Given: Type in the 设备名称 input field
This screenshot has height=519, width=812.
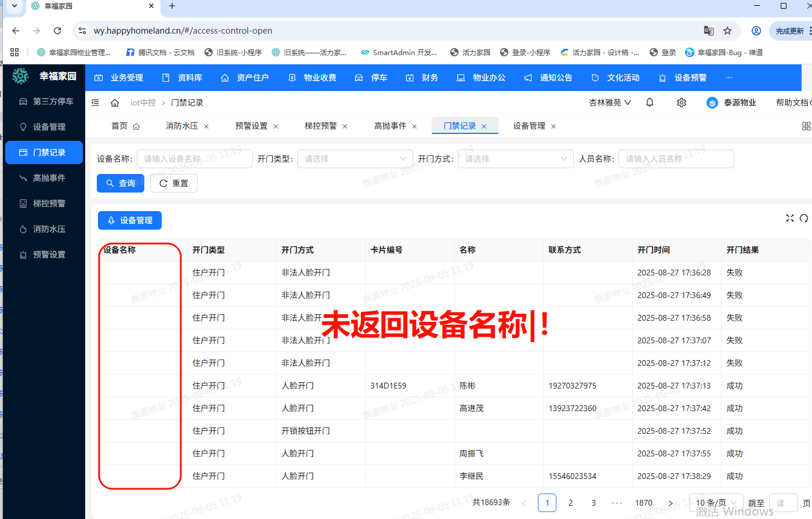Looking at the screenshot, I should (195, 159).
